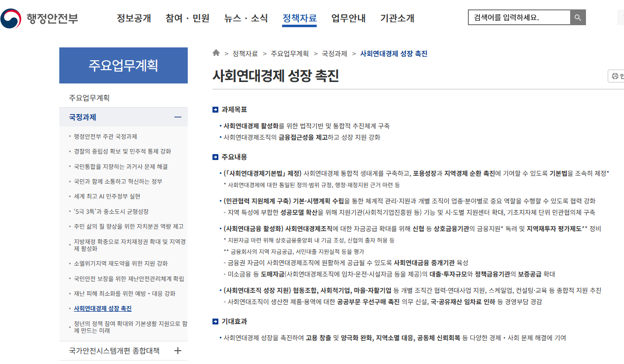
Task: Open the 업무안내 top menu
Action: (348, 18)
